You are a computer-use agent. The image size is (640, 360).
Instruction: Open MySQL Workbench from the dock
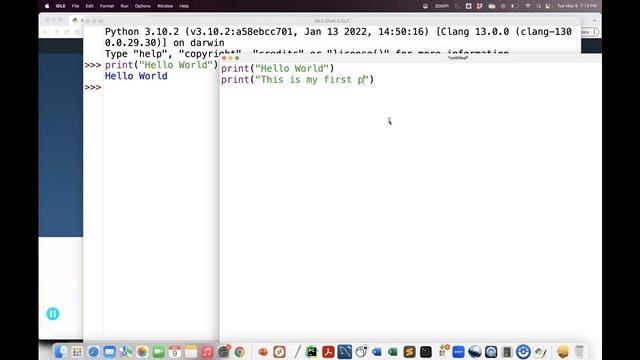344,351
